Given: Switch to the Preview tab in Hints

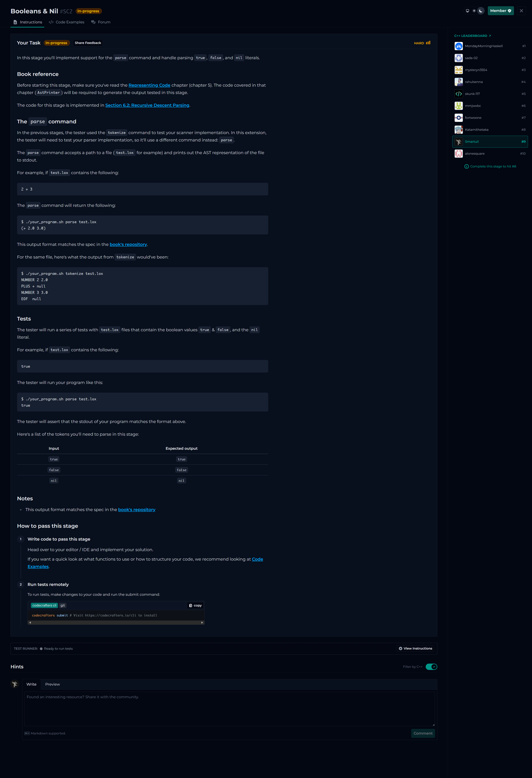Looking at the screenshot, I should 53,684.
